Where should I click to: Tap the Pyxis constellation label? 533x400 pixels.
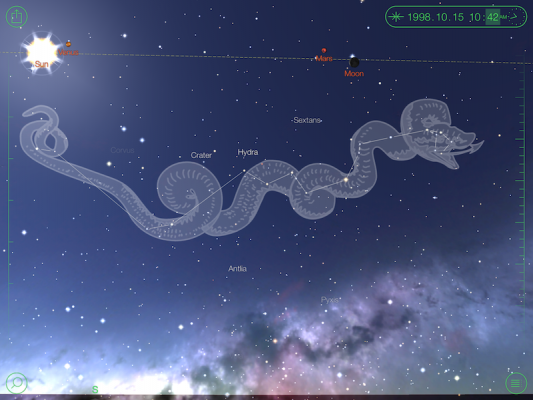click(x=330, y=300)
